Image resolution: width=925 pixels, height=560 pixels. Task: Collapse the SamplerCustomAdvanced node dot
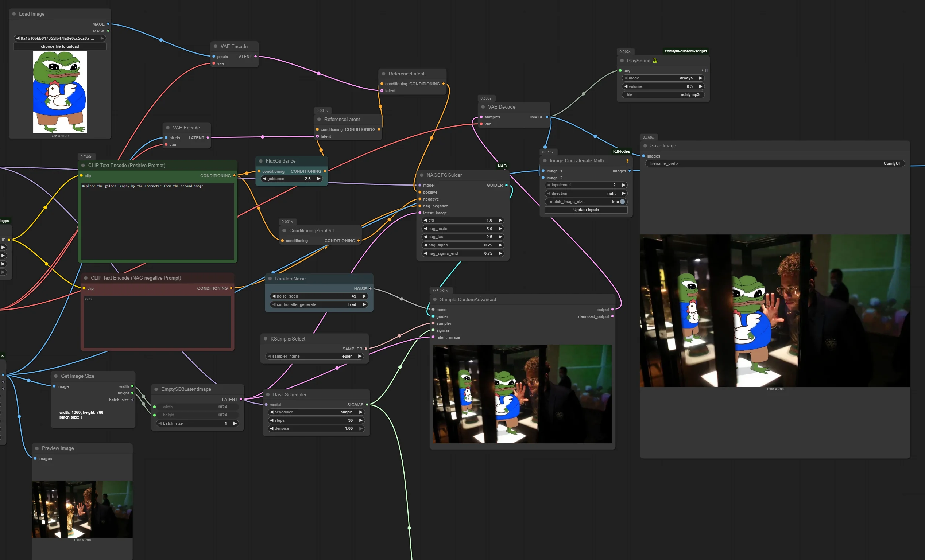click(435, 300)
